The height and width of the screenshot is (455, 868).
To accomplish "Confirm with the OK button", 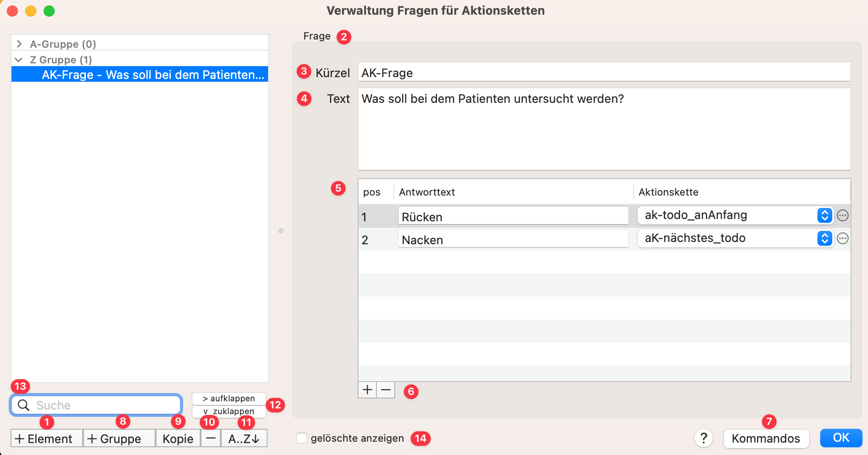I will tap(841, 438).
